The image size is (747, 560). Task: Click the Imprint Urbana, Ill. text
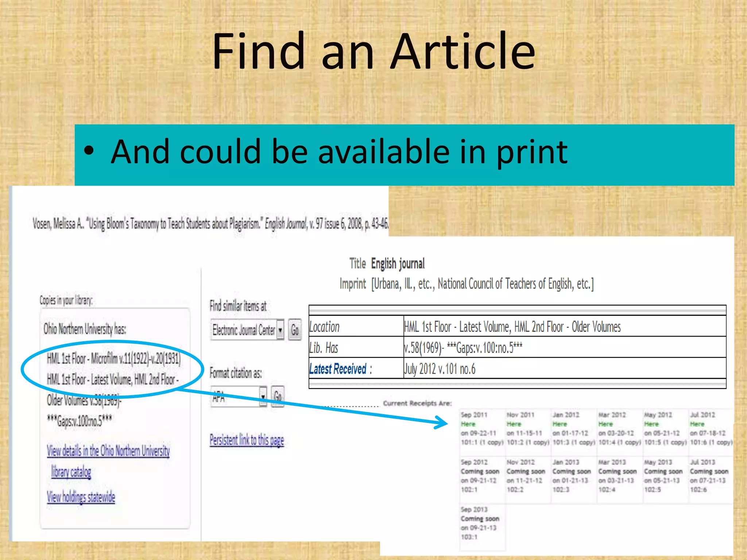[482, 284]
